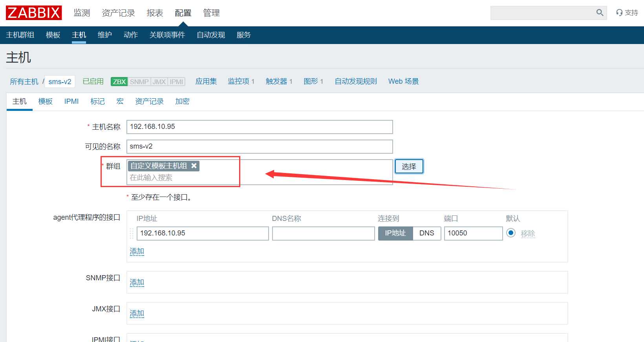Click the 选择 group button

point(409,166)
